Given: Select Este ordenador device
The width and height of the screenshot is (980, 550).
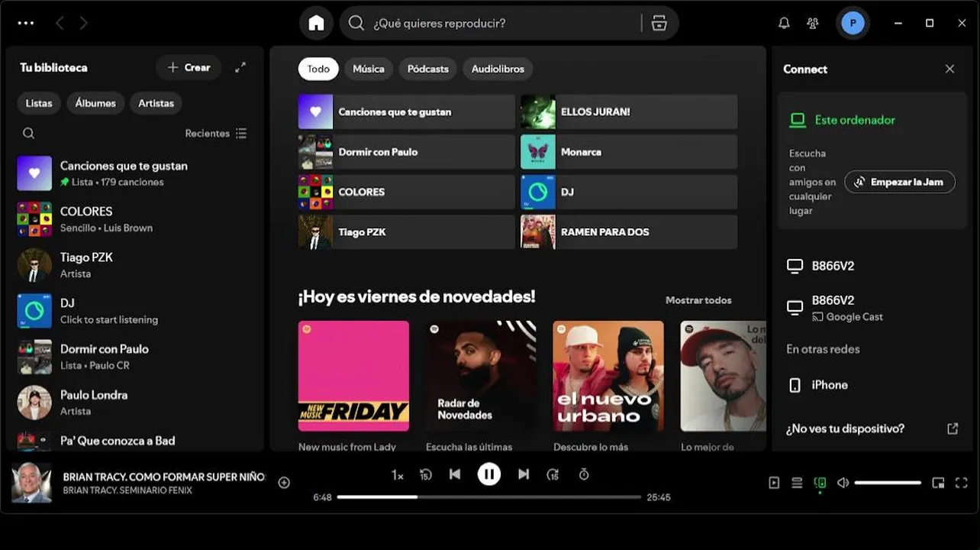Looking at the screenshot, I should pos(855,120).
